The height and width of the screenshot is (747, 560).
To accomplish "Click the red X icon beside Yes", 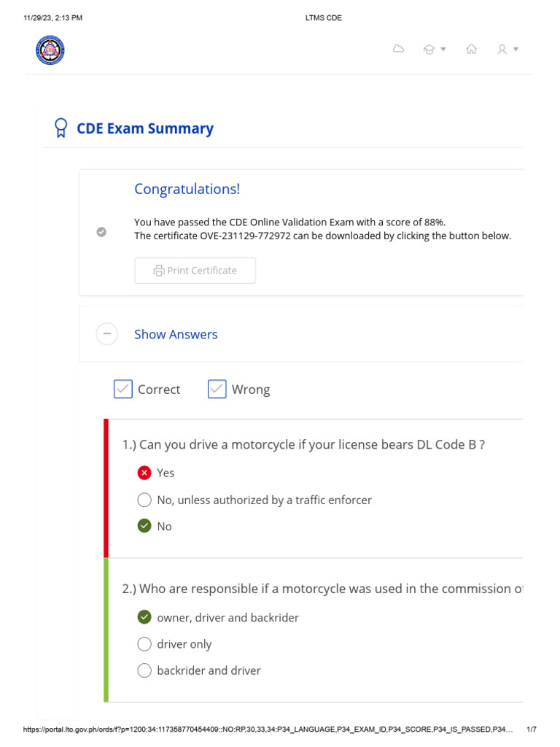I will 144,473.
